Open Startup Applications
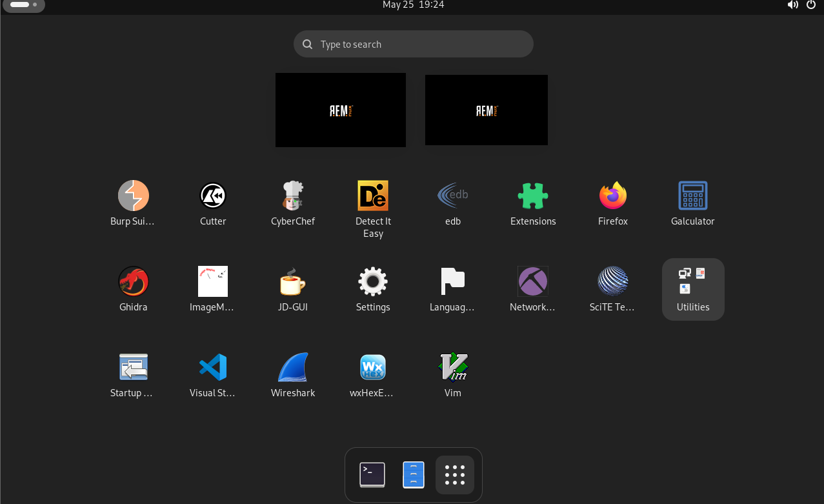This screenshot has height=504, width=824. coord(133,376)
